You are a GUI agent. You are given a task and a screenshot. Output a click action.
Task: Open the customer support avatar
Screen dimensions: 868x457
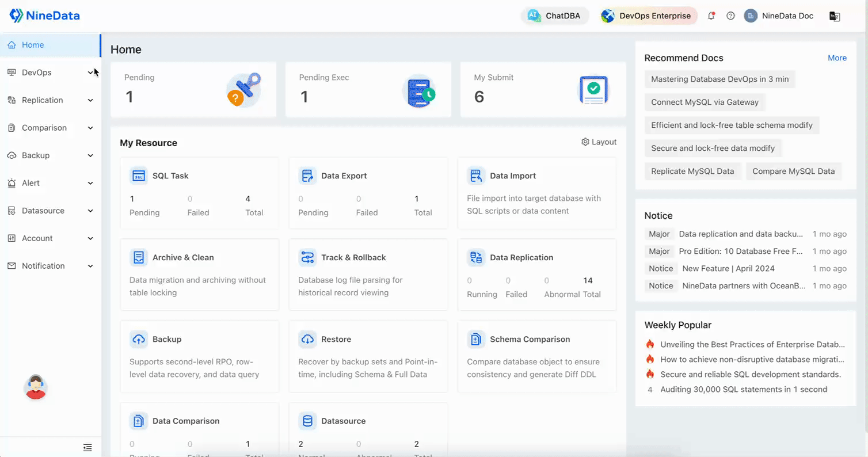[36, 387]
